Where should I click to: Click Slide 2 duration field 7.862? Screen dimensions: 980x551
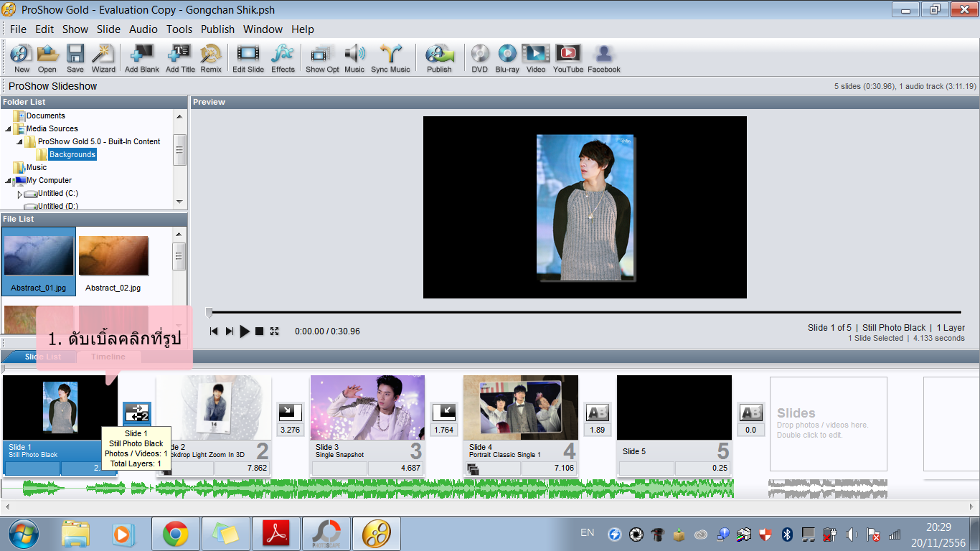(241, 468)
